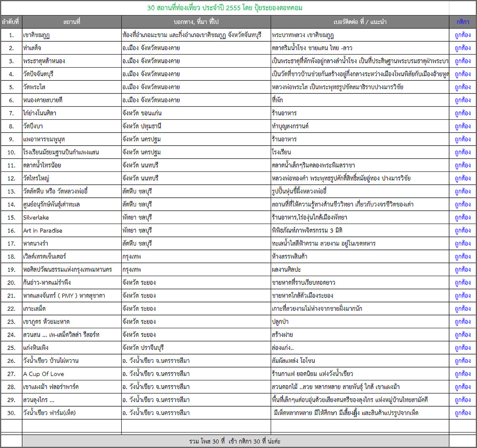Screen dimensions: 477x448
Task: Click ถูกต้อง link in the Silverlake row
Action: coord(463,217)
